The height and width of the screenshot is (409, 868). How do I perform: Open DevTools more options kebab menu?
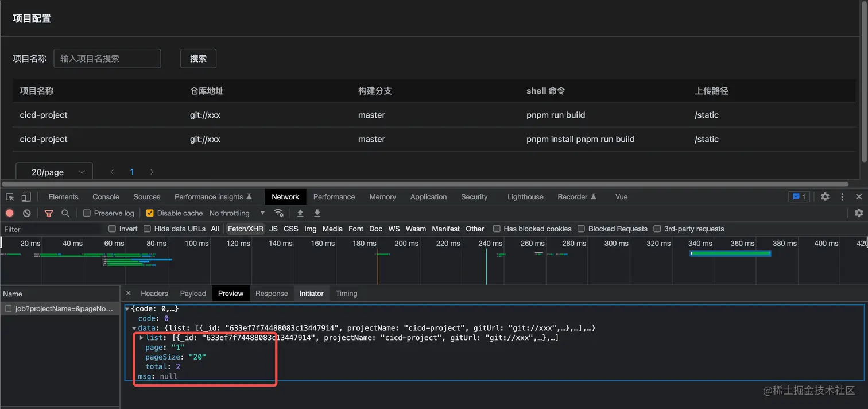842,196
